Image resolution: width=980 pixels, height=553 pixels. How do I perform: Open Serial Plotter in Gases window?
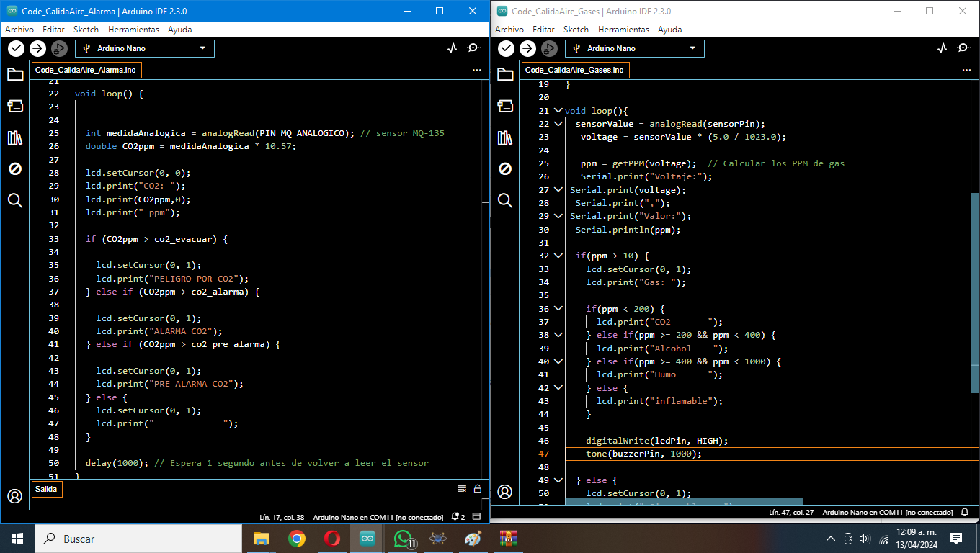[x=942, y=48]
